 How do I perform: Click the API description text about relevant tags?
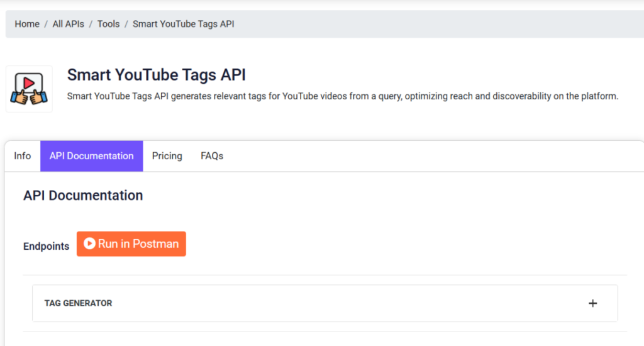click(x=343, y=96)
